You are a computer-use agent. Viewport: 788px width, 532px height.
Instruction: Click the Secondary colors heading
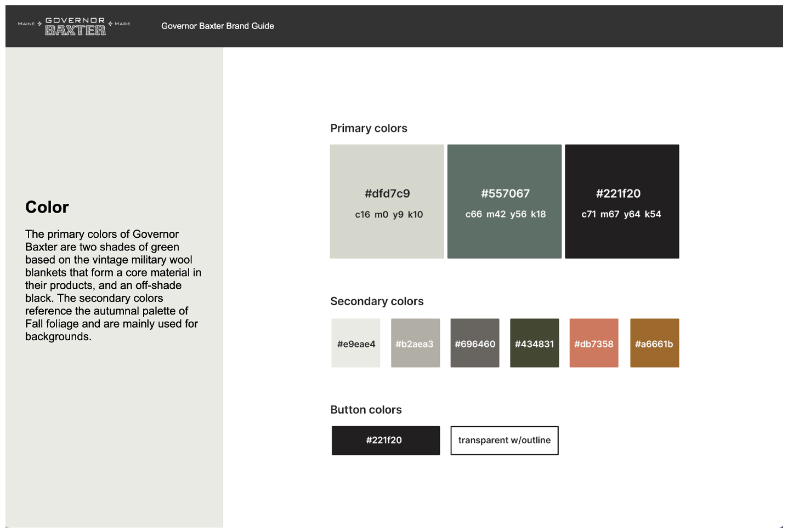[377, 301]
